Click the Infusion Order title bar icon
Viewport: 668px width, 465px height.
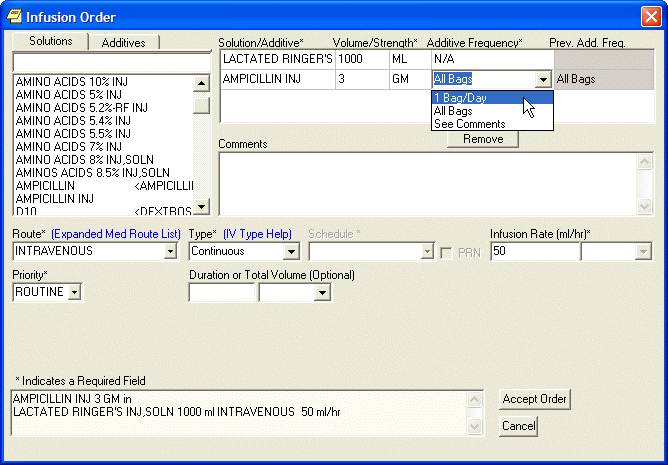click(x=15, y=17)
